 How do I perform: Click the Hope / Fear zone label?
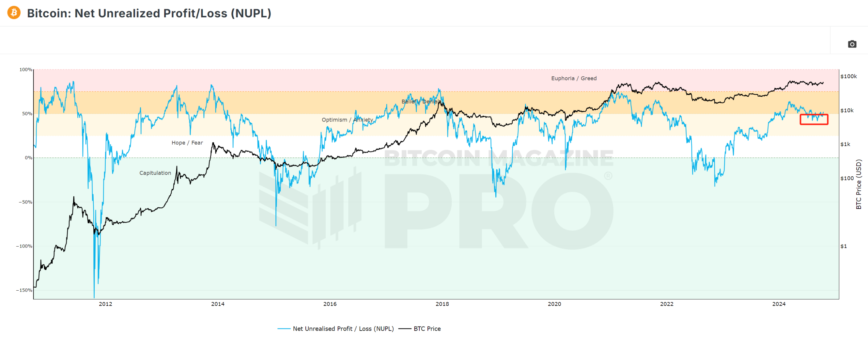tap(187, 143)
